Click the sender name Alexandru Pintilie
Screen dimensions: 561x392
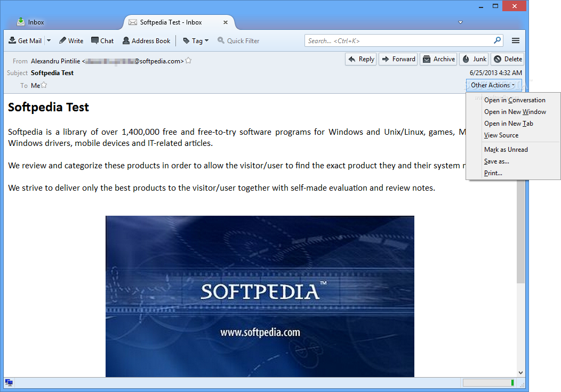55,61
